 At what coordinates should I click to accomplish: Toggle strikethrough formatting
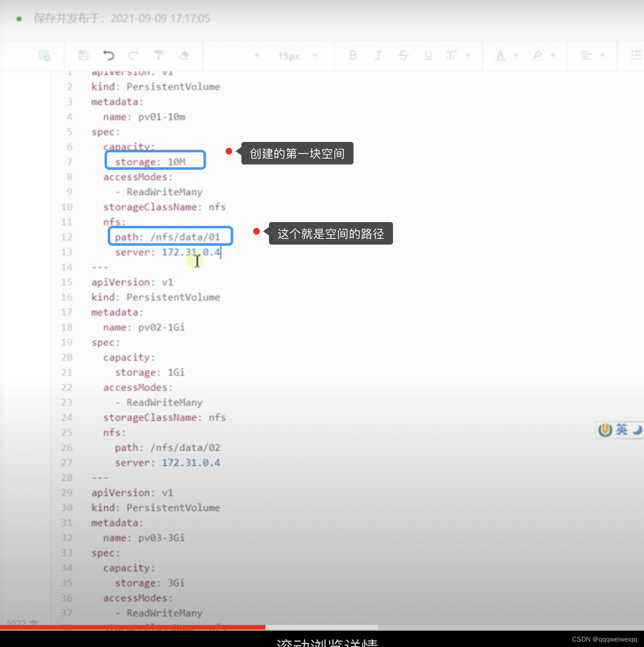(403, 55)
